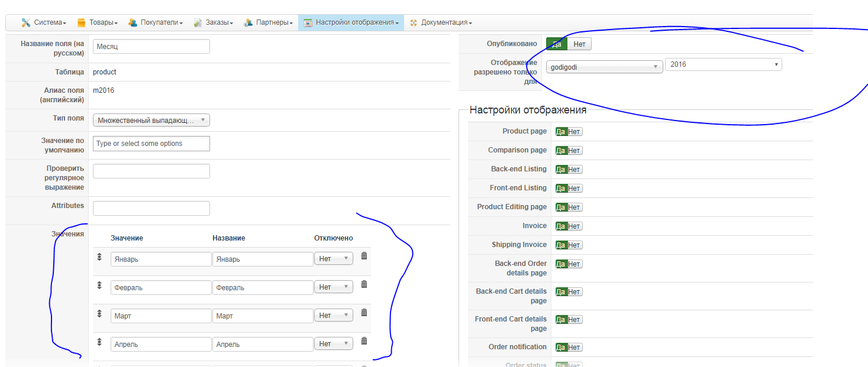The width and height of the screenshot is (868, 367).
Task: Open Отключено dropdown for Март
Action: pos(334,315)
